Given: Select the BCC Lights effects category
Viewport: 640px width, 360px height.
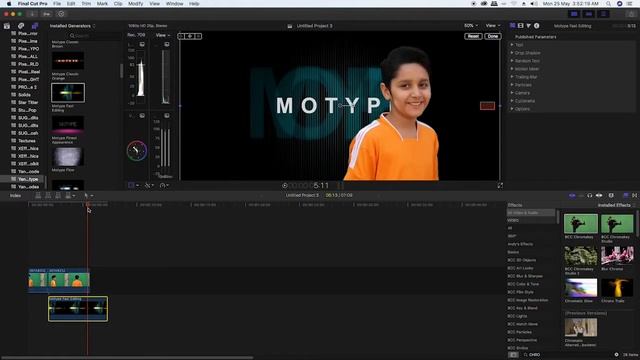Looking at the screenshot, I should click(x=517, y=316).
